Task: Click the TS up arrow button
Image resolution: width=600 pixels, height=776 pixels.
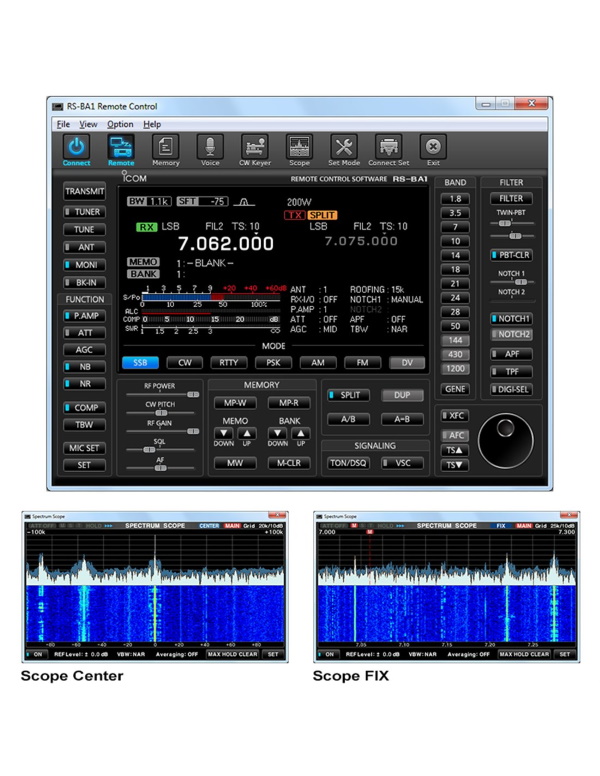Action: [x=454, y=450]
